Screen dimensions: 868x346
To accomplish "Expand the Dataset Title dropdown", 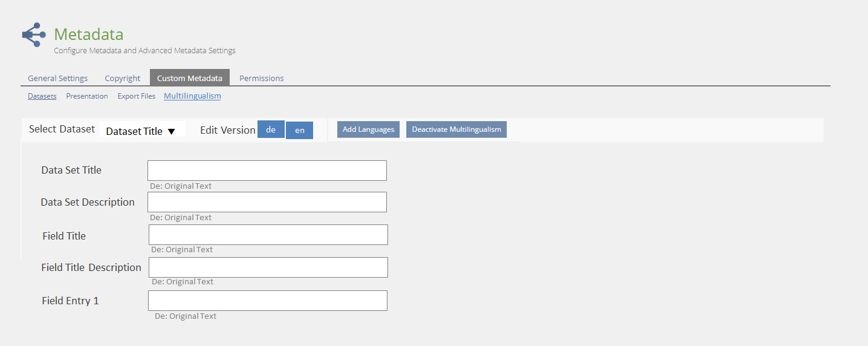I will (141, 131).
